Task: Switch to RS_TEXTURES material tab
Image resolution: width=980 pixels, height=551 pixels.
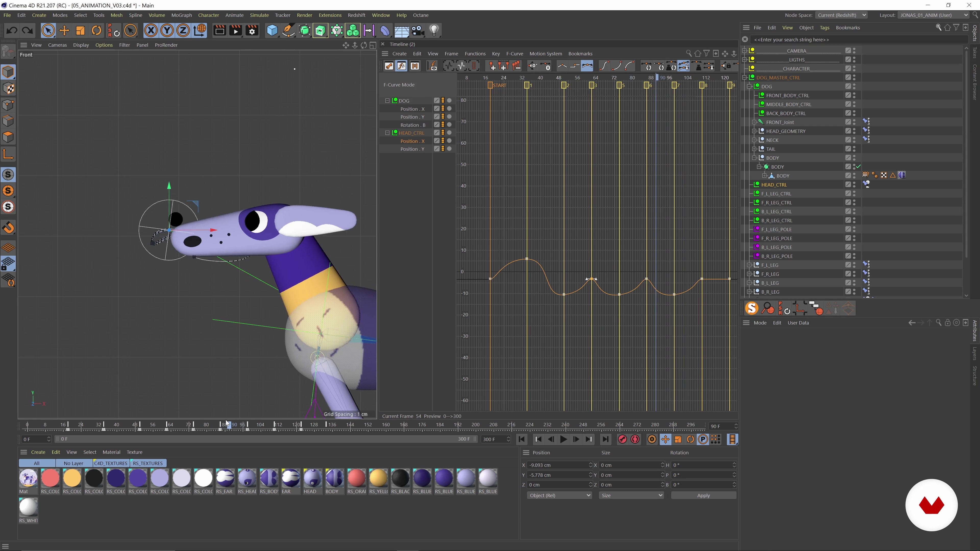Action: pos(148,463)
